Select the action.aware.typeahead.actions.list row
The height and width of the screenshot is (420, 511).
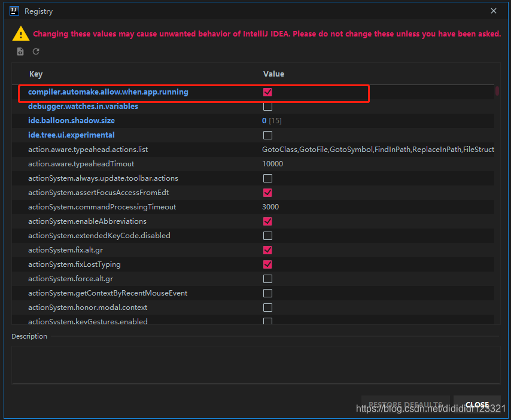pos(253,150)
